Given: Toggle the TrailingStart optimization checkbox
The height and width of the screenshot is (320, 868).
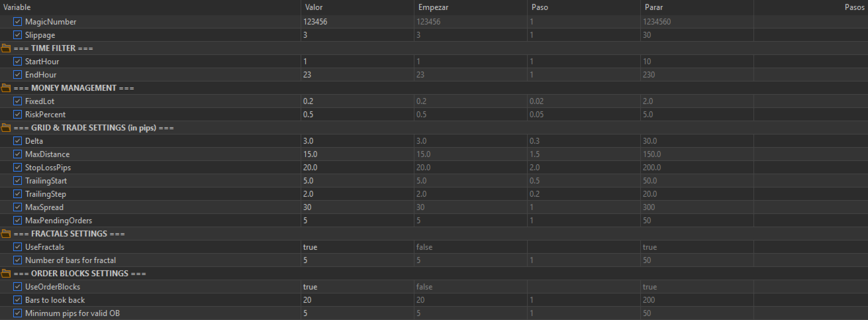Looking at the screenshot, I should point(18,181).
